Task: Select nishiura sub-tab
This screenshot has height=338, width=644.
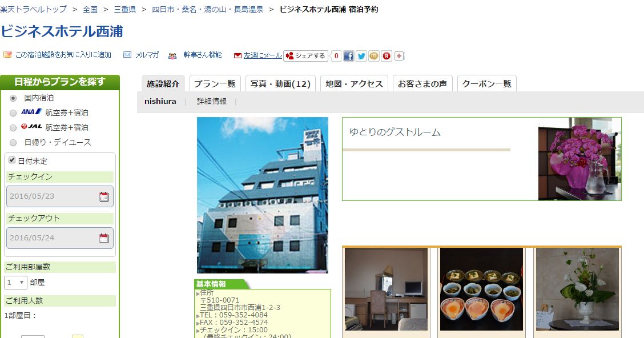Action: (160, 102)
